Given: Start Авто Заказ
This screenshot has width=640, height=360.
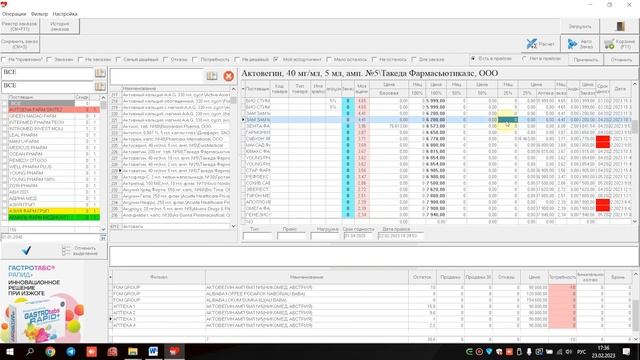Looking at the screenshot, I should [x=580, y=44].
